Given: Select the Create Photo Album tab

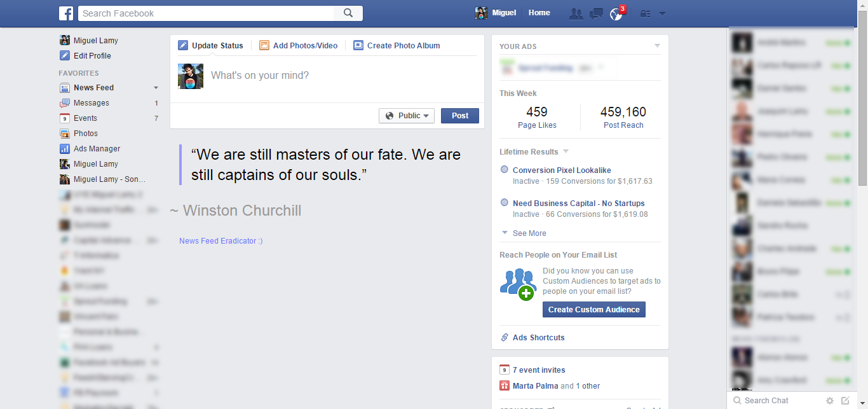Looking at the screenshot, I should [397, 46].
